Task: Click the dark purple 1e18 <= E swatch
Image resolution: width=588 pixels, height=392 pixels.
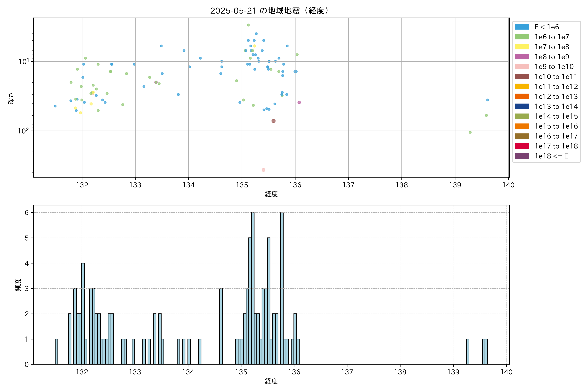Action: tap(522, 156)
